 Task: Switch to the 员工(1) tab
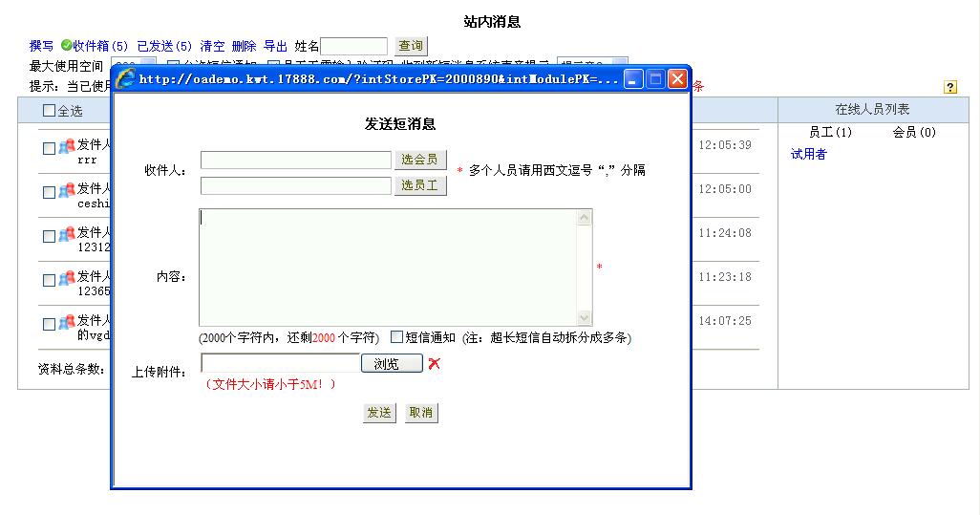tap(830, 132)
